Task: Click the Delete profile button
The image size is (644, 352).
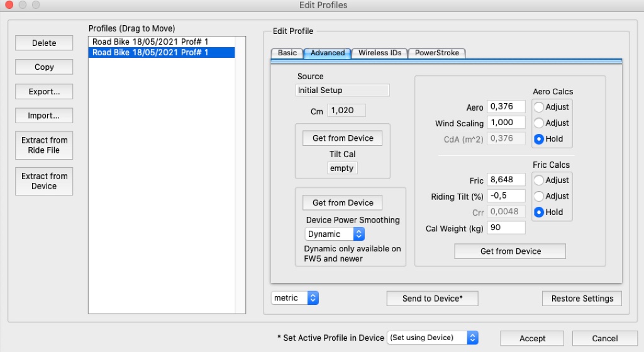Action: tap(44, 43)
